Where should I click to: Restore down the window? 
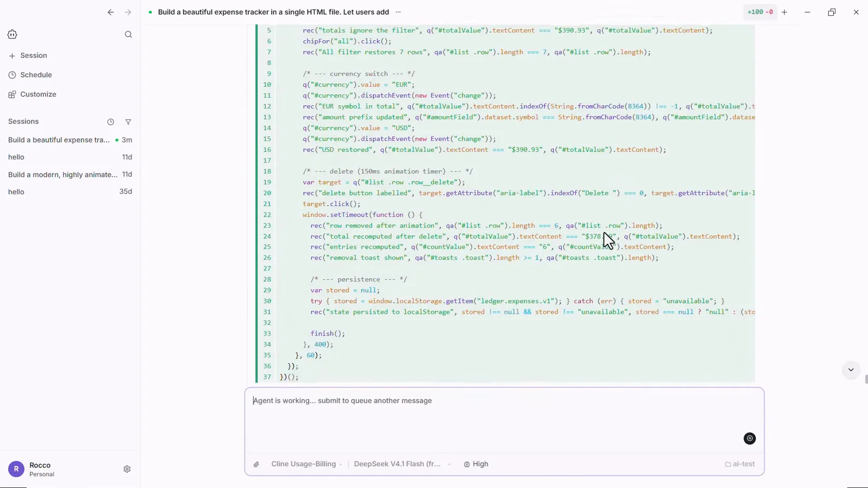pos(832,12)
